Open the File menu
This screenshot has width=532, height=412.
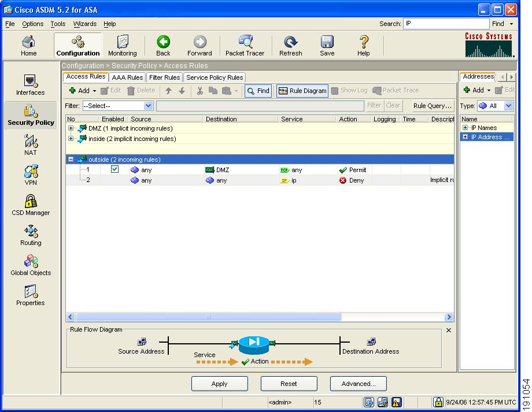pyautogui.click(x=10, y=24)
